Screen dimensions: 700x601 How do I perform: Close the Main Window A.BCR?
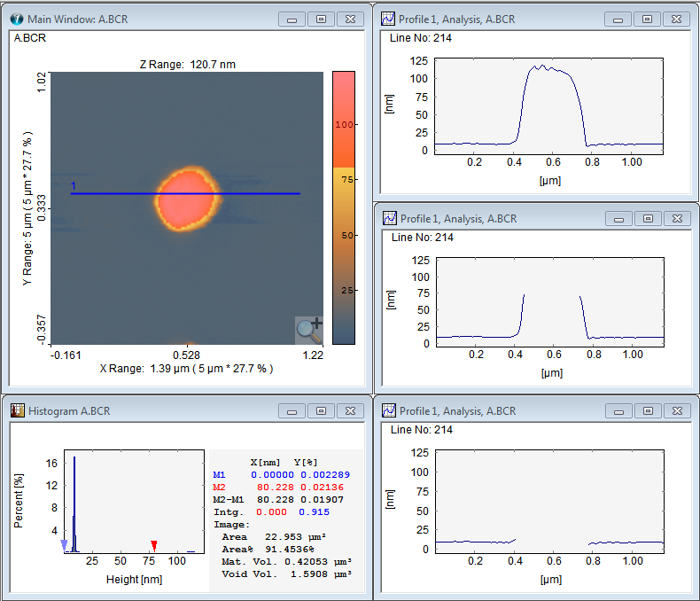351,20
